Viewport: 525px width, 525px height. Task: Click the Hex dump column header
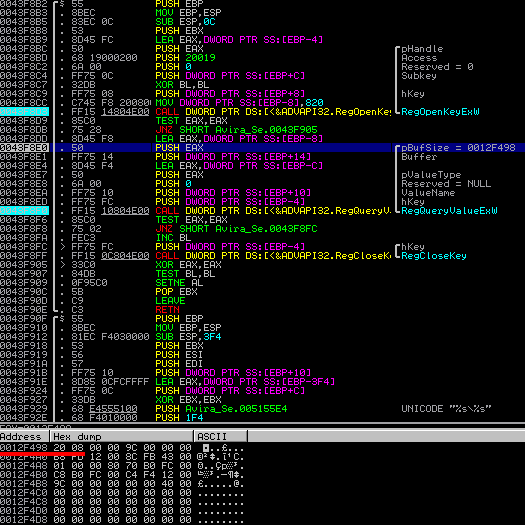tap(122, 437)
